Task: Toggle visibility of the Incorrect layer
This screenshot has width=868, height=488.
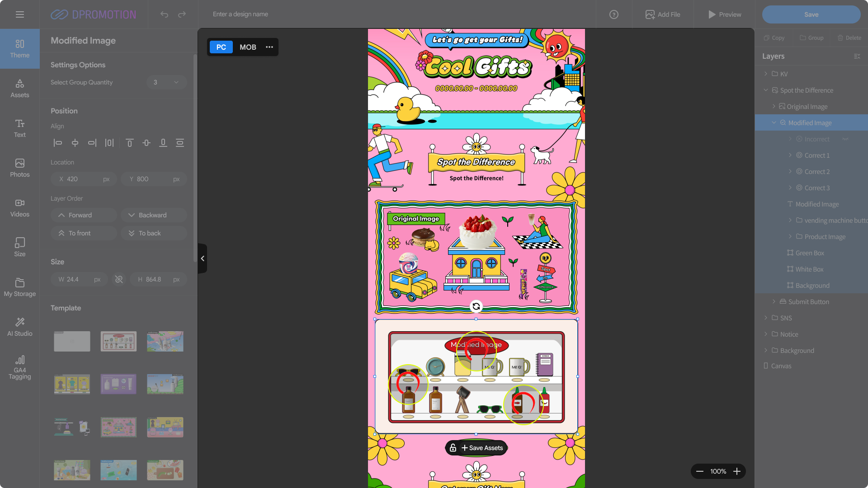Action: point(845,139)
